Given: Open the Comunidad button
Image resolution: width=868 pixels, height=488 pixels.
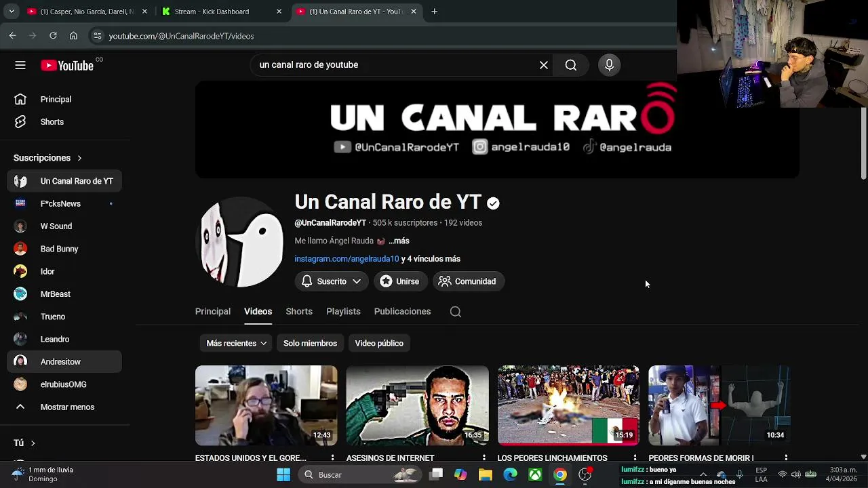Looking at the screenshot, I should (x=468, y=281).
